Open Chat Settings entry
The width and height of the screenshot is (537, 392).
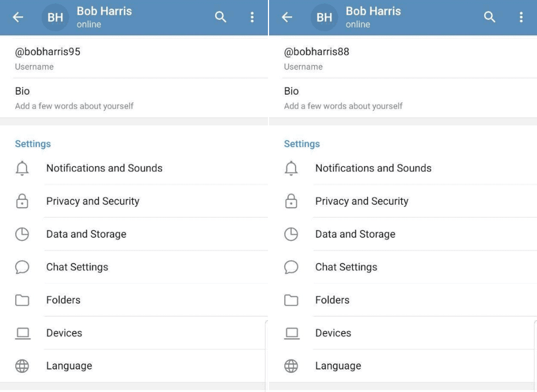pos(77,267)
